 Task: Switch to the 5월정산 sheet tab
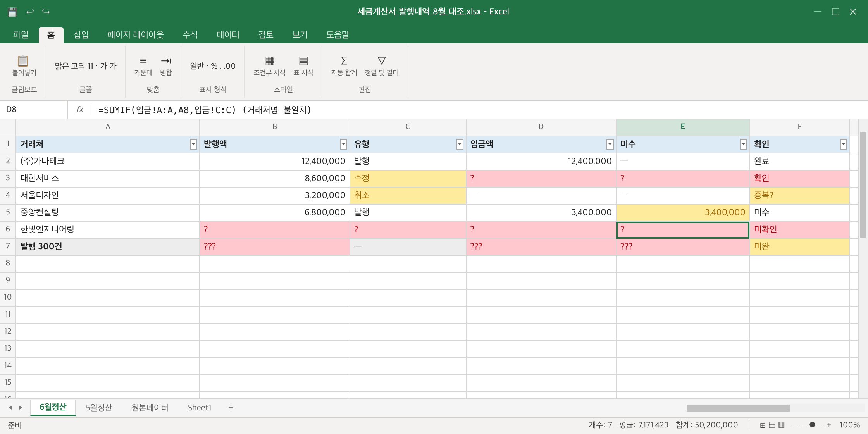(x=99, y=408)
